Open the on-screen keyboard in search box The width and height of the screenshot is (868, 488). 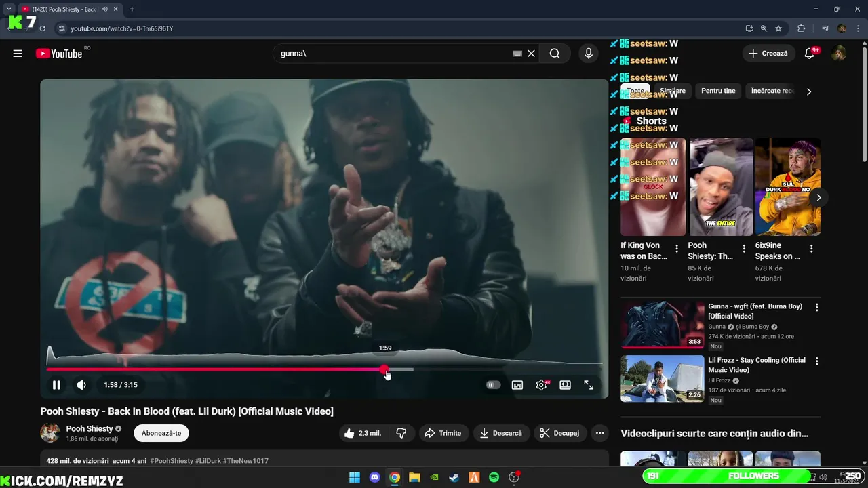pyautogui.click(x=517, y=54)
